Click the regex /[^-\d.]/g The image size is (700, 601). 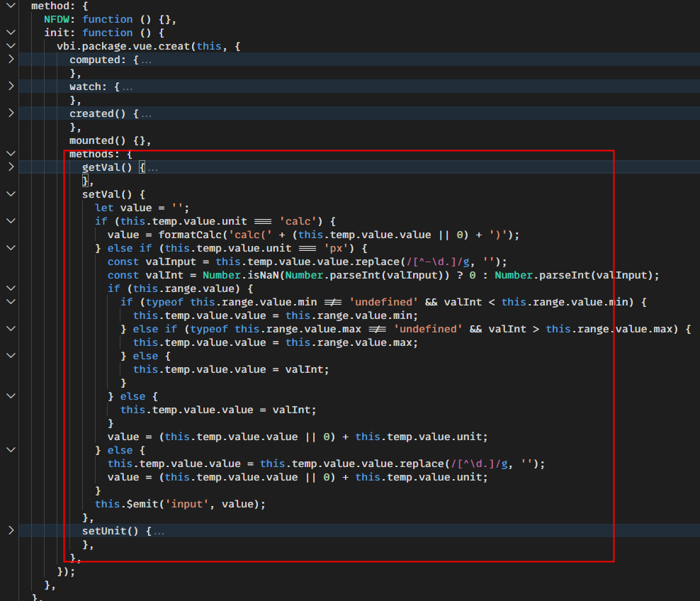tap(438, 262)
